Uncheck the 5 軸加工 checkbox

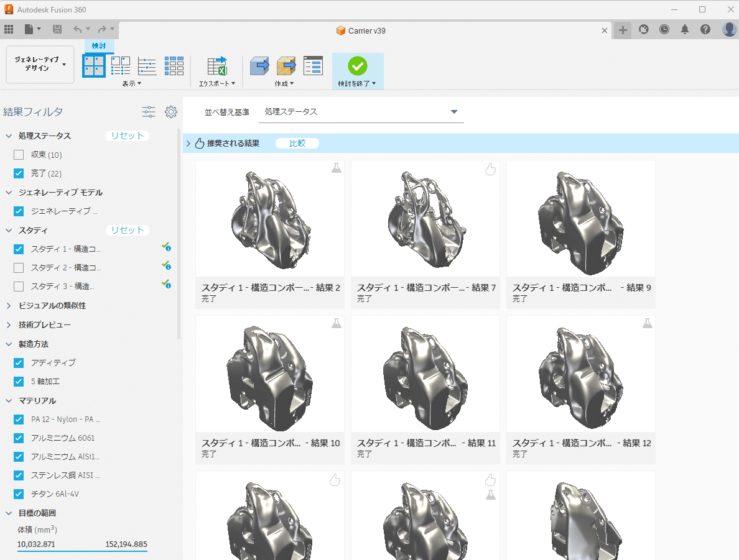click(x=19, y=382)
